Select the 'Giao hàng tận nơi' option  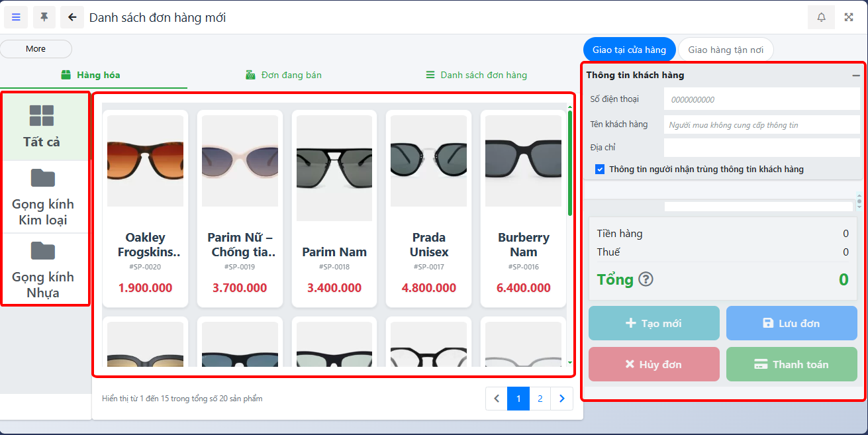(x=726, y=50)
